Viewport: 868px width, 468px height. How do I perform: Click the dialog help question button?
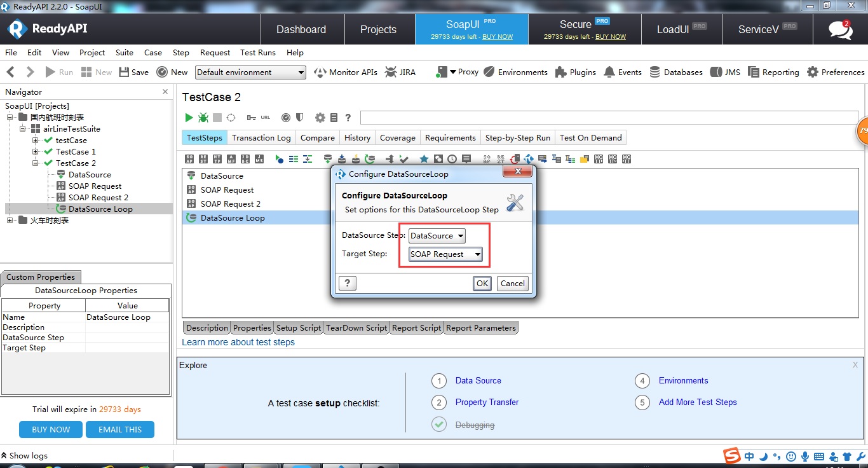tap(348, 284)
